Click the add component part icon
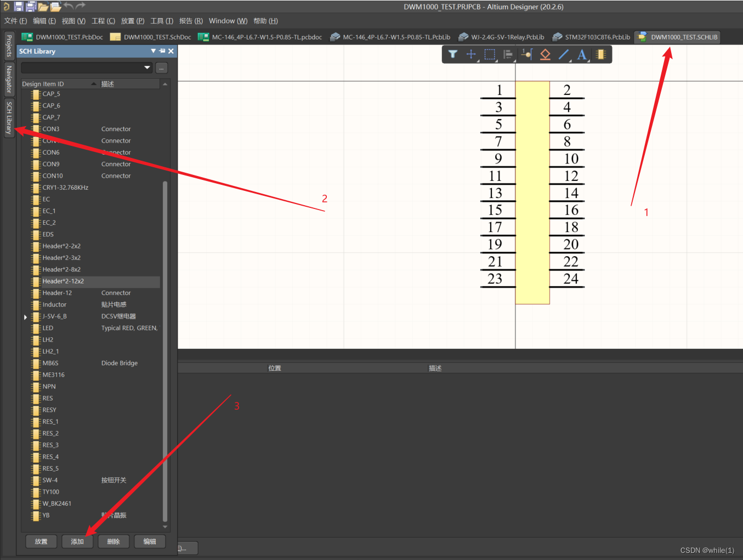Image resolution: width=743 pixels, height=560 pixels. pos(601,54)
